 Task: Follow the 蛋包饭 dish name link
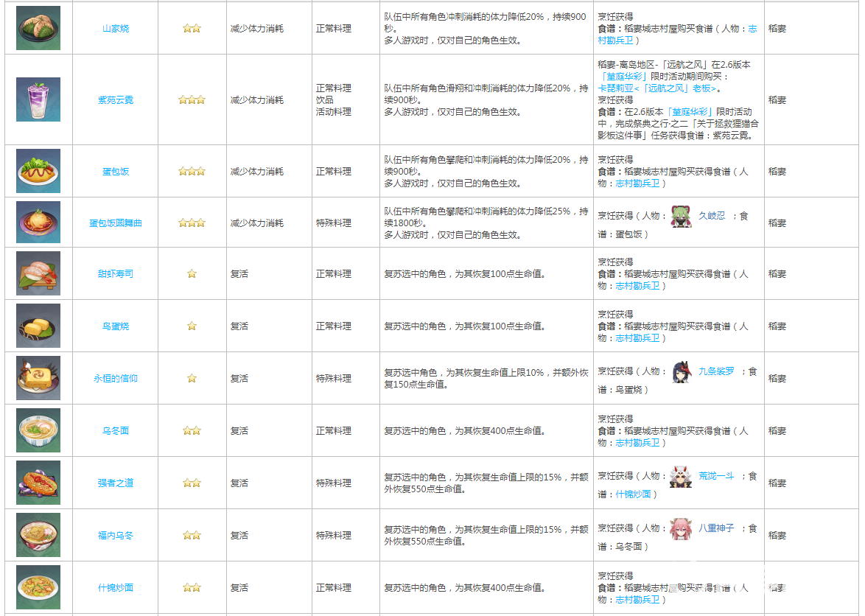116,172
